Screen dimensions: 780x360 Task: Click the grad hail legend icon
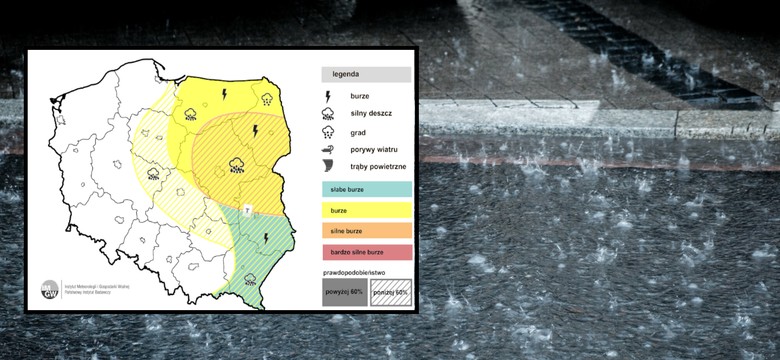click(328, 132)
